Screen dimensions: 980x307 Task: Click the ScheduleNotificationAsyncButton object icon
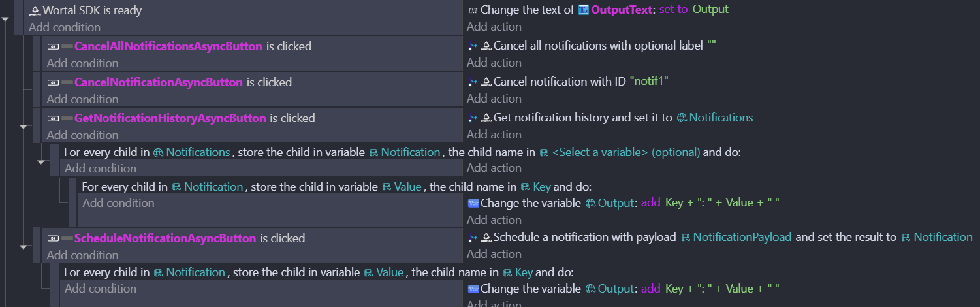[x=53, y=238]
